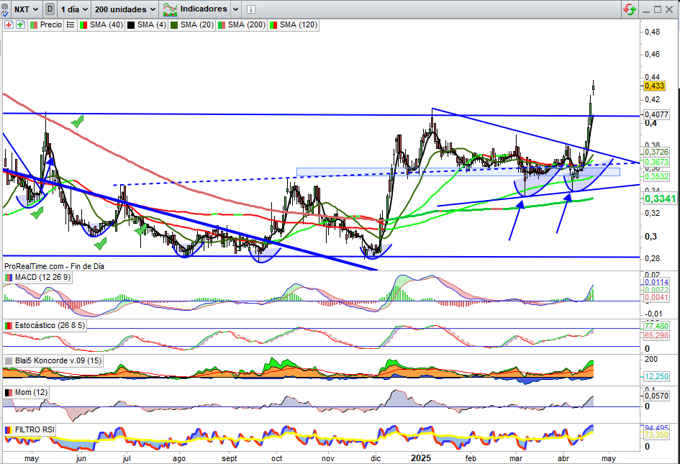Click the FILTRO RSI panel label
This screenshot has height=464, width=680.
point(35,430)
